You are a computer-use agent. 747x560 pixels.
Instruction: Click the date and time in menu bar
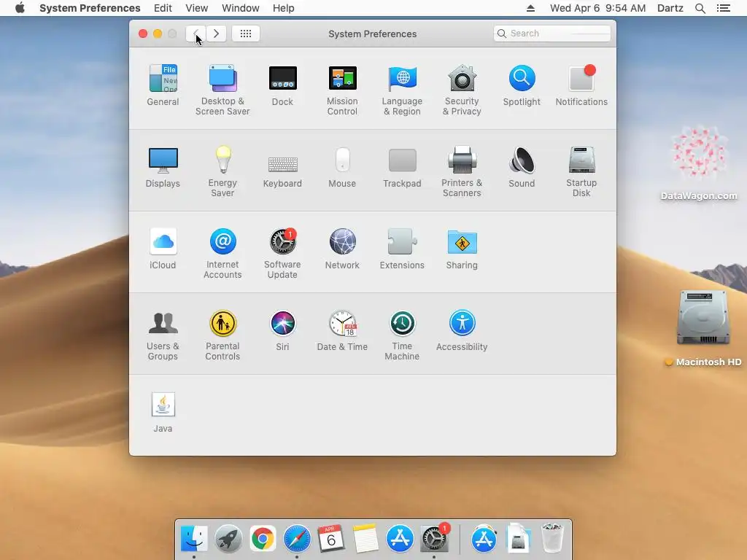(x=598, y=8)
